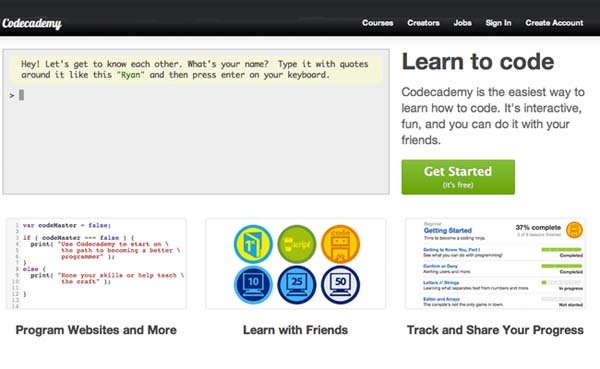Open the Editor and Arrays lesson
The width and height of the screenshot is (600, 369).
pyautogui.click(x=441, y=299)
